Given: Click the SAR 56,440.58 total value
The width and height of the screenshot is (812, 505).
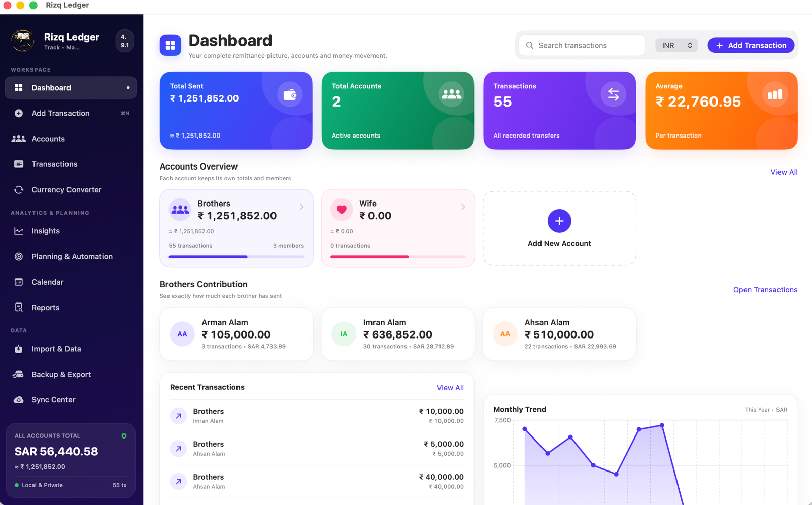Looking at the screenshot, I should tap(56, 451).
